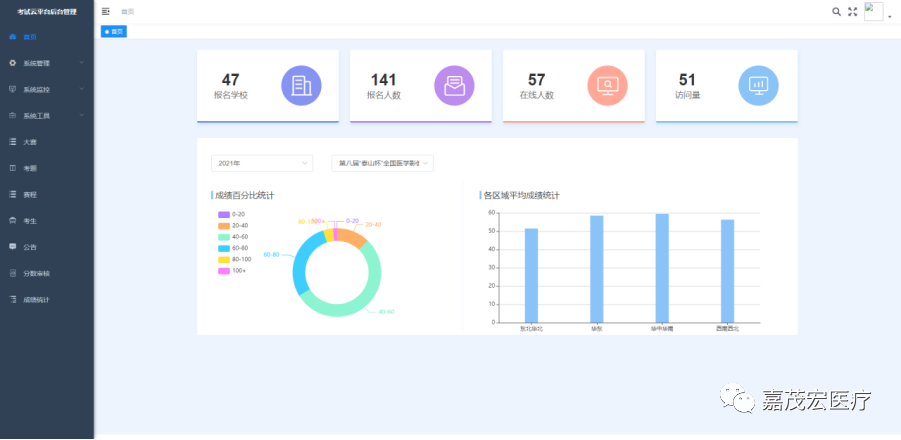Click the search magnifier icon in header
Image resolution: width=901 pixels, height=440 pixels.
click(837, 11)
